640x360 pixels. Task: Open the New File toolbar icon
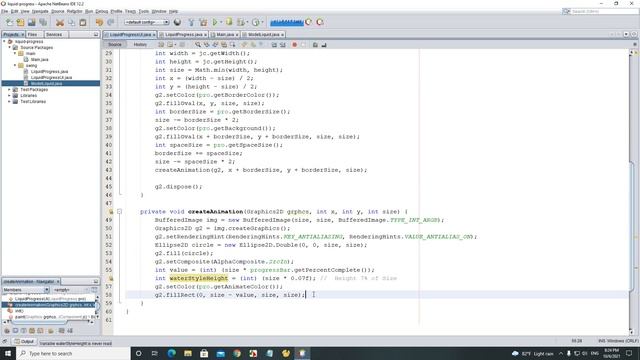[x=9, y=22]
